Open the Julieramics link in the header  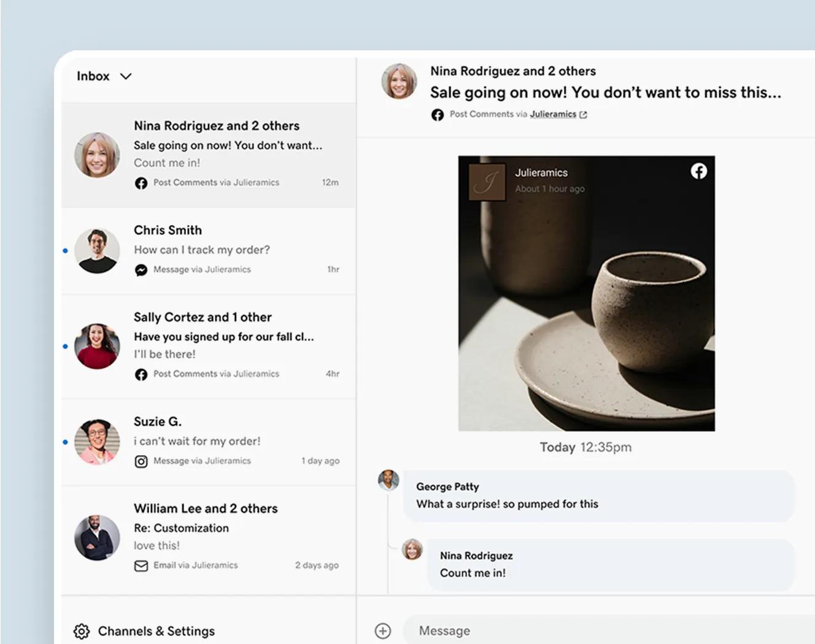pyautogui.click(x=553, y=114)
